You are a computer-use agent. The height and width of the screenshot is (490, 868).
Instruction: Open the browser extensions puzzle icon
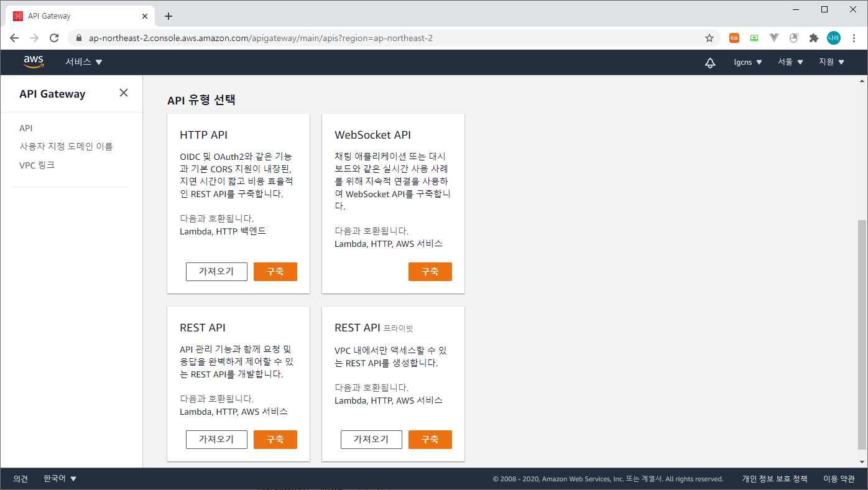click(813, 38)
